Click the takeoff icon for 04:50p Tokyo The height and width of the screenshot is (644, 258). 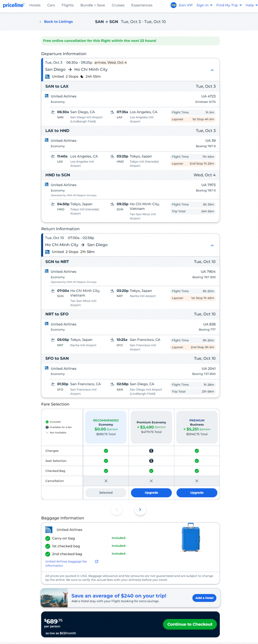53,204
